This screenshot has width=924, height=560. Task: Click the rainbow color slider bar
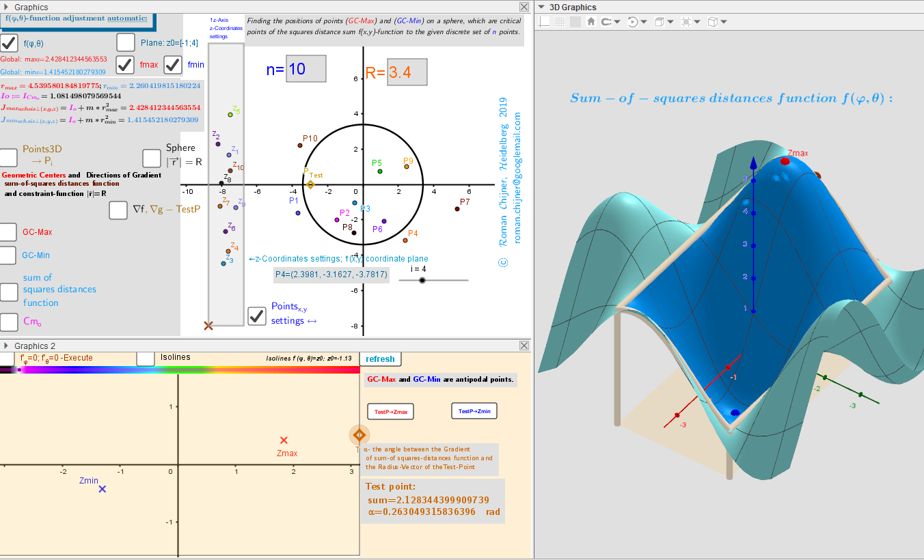point(180,369)
